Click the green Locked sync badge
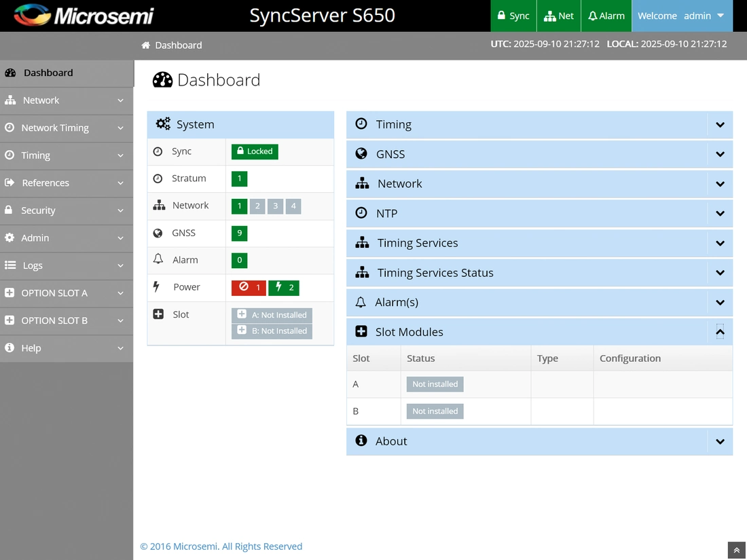The width and height of the screenshot is (747, 560). [255, 151]
